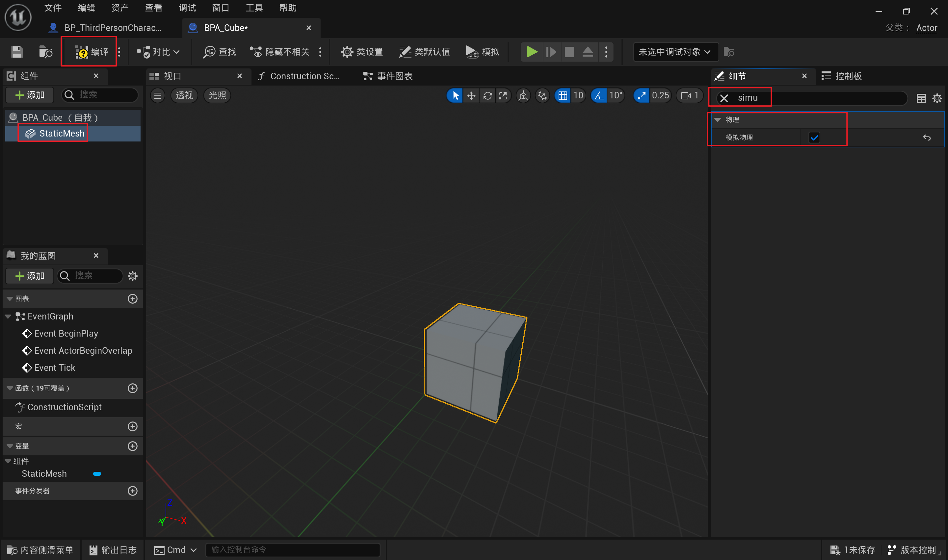Viewport: 948px width, 560px height.
Task: Click the browse to asset icon
Action: [46, 52]
